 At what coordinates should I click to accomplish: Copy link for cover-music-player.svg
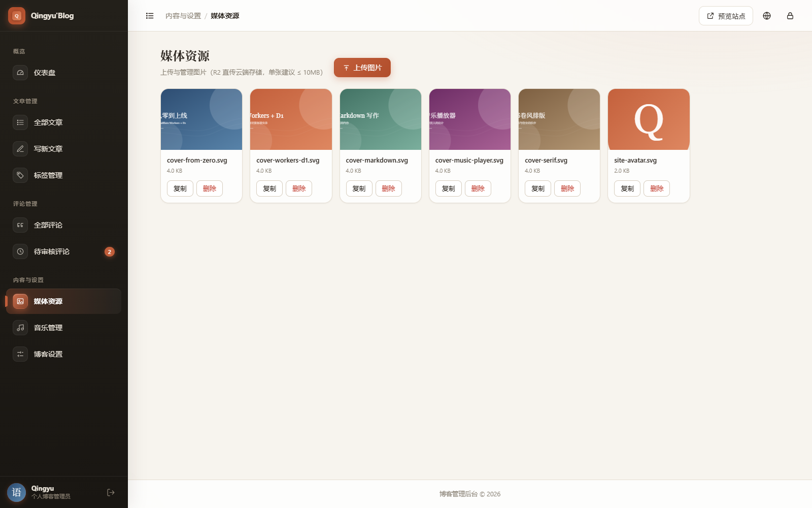(449, 188)
